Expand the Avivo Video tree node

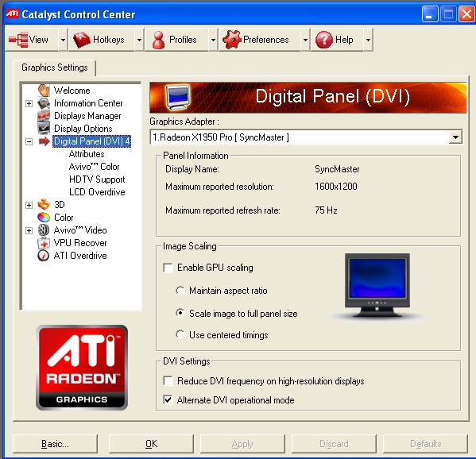29,230
